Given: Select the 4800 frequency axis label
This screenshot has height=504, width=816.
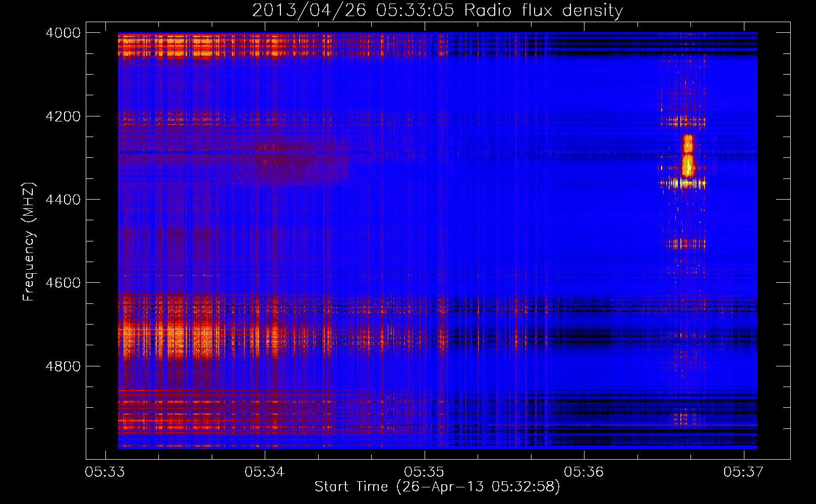Looking at the screenshot, I should pos(63,366).
